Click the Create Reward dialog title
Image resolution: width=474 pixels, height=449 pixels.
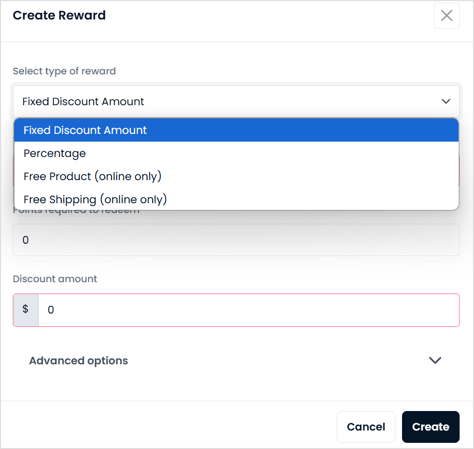(x=59, y=15)
